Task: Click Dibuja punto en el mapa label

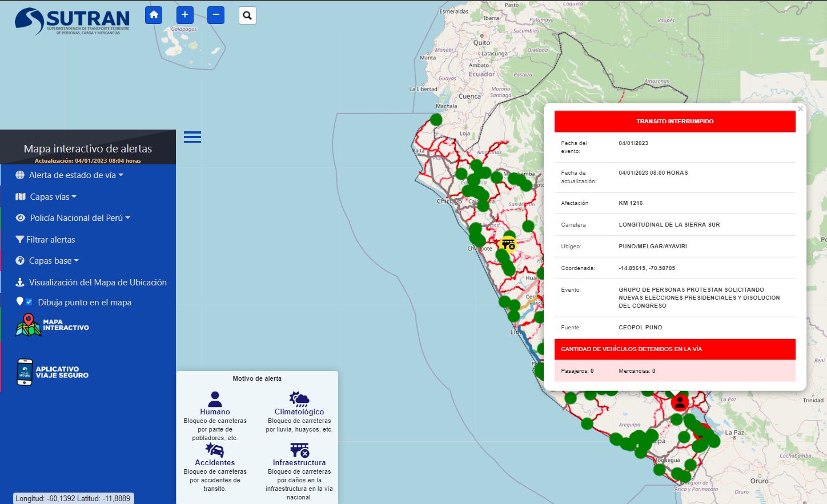Action: tap(85, 303)
